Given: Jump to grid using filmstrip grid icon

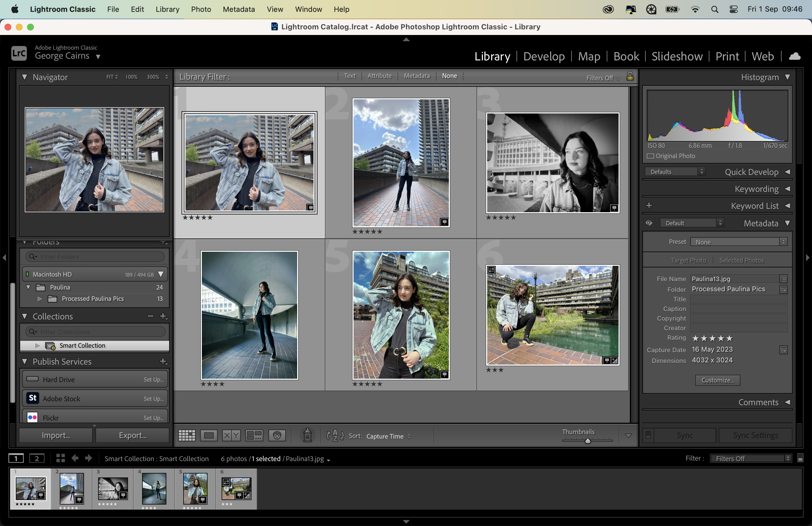Looking at the screenshot, I should pyautogui.click(x=60, y=458).
